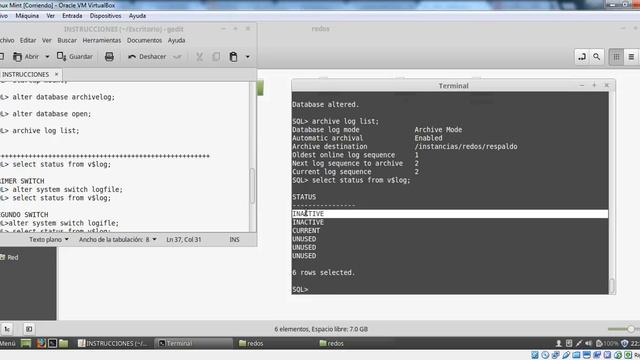Click the copy icon in gedit toolbar
The height and width of the screenshot is (360, 640).
point(216,57)
